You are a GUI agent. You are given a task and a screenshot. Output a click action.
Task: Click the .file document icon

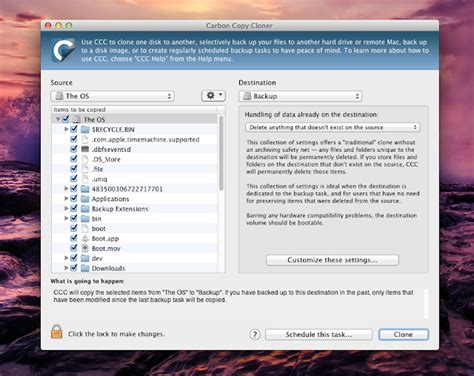[x=85, y=169]
